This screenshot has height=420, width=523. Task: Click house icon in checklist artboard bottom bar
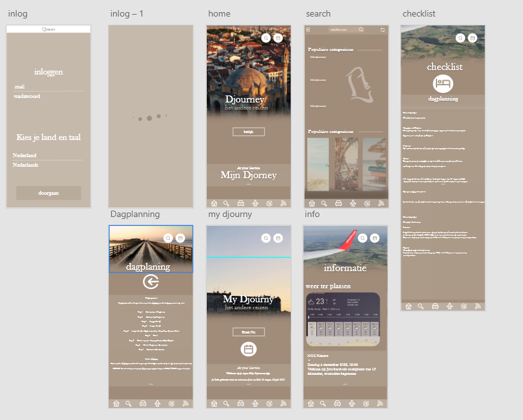(x=408, y=306)
